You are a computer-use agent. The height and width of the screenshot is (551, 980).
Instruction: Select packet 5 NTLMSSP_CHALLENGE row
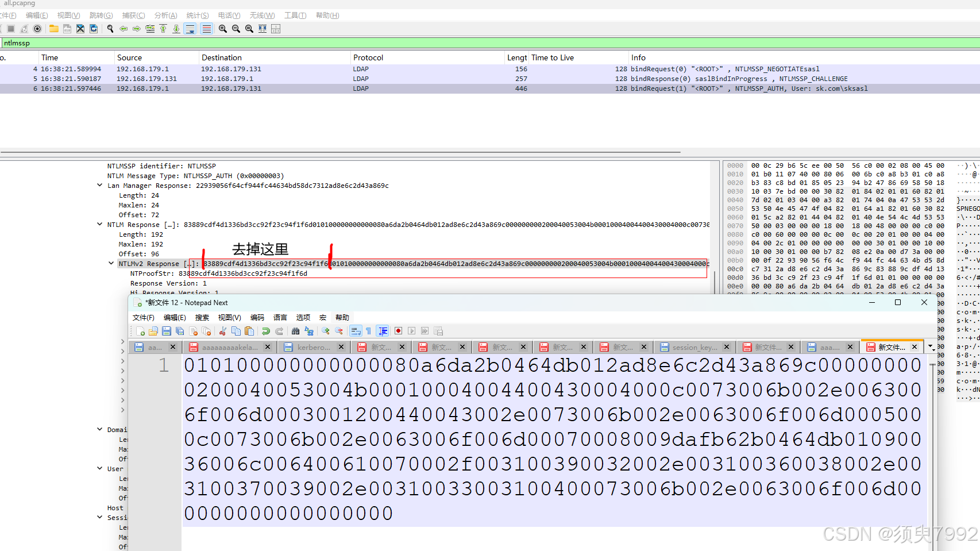coord(490,79)
